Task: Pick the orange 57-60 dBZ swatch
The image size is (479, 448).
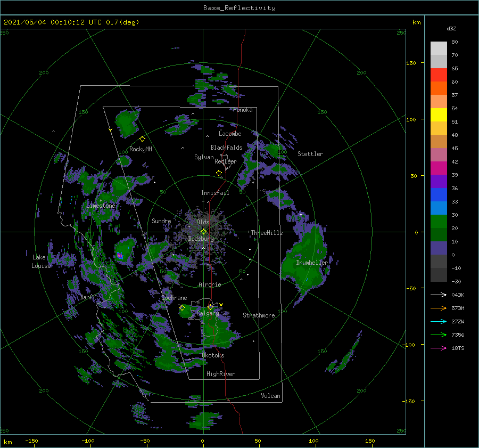Action: coord(439,88)
